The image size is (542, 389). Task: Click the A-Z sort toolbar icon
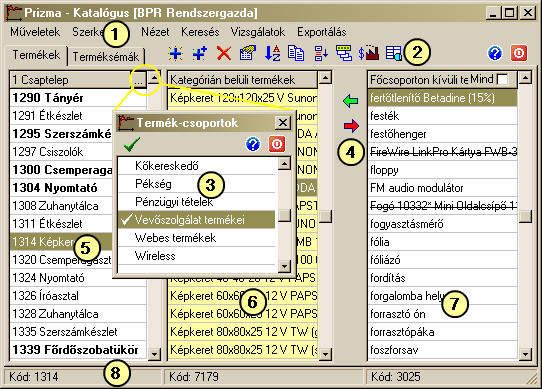pos(272,54)
